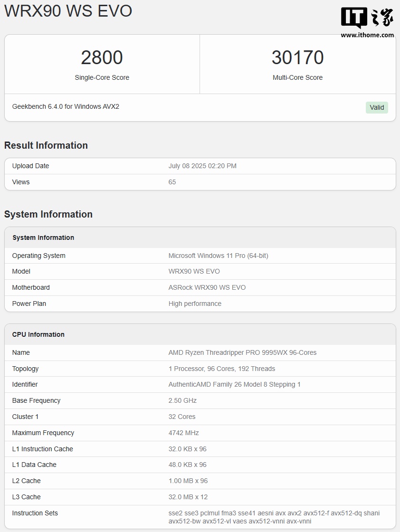Click the L3 Cache value 32.0 MB x 12

point(188,497)
